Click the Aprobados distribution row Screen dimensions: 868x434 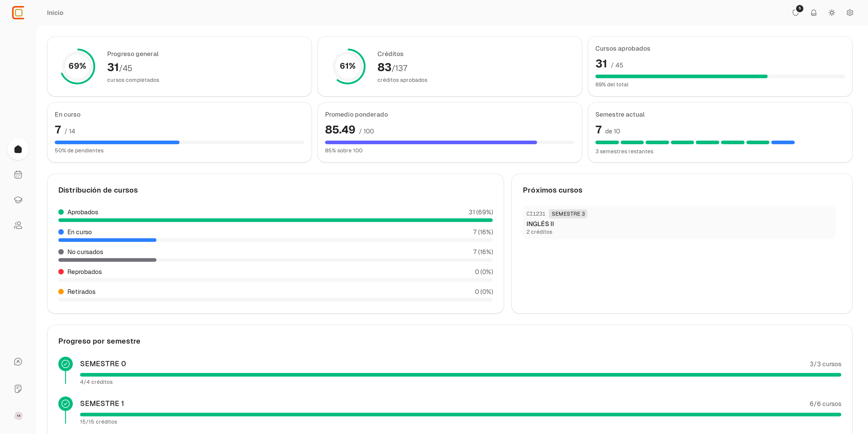276,216
